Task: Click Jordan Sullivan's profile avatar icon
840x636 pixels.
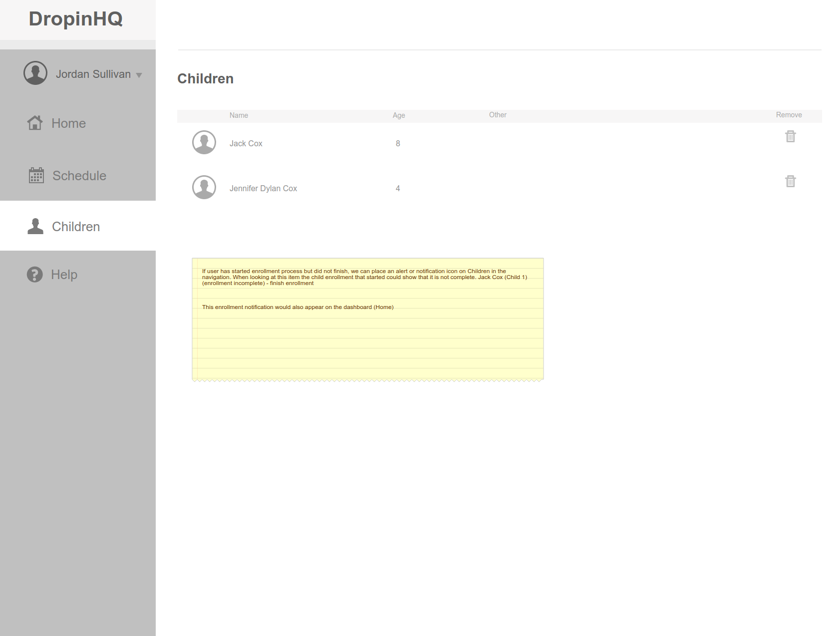Action: click(x=35, y=73)
